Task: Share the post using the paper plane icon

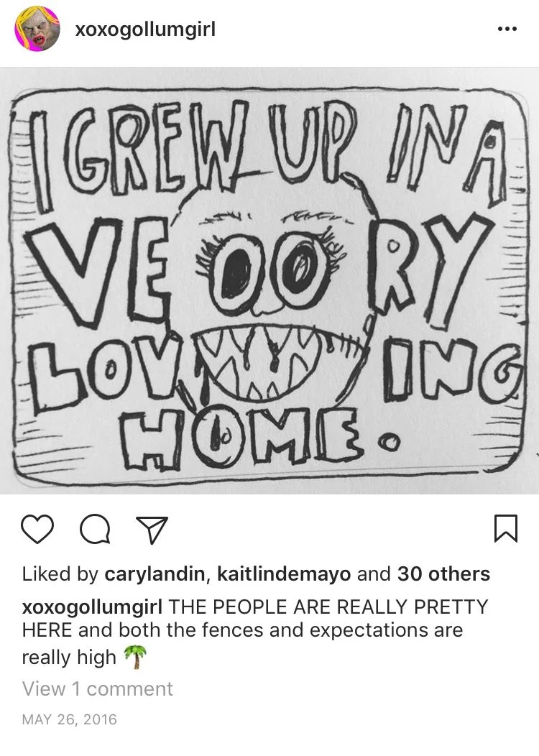Action: (x=152, y=530)
